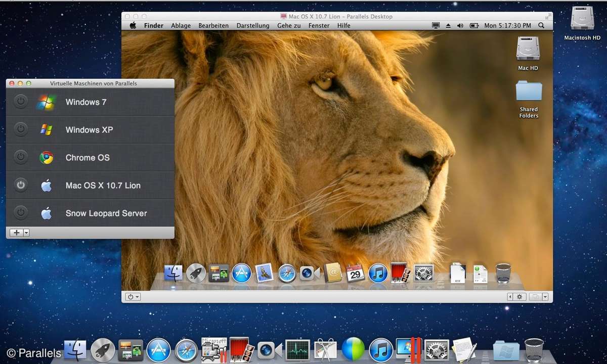Viewport: 607px width, 364px height.
Task: Open the Hilfe menu
Action: click(x=343, y=25)
